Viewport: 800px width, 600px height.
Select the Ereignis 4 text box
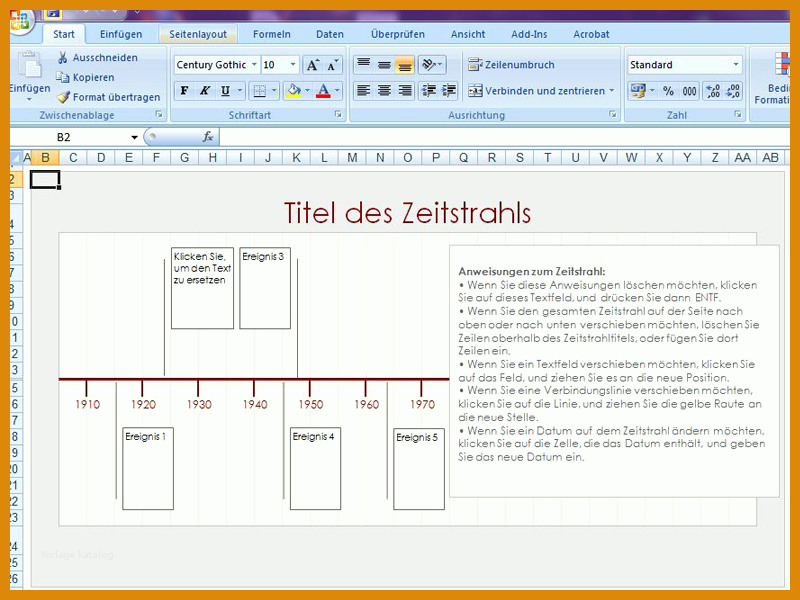click(x=315, y=468)
